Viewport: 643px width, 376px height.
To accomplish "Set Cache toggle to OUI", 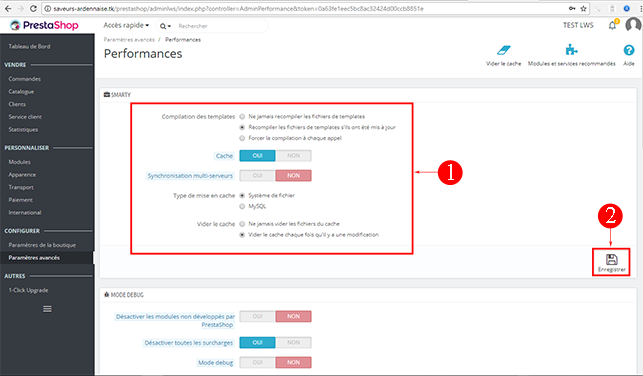I will 258,156.
